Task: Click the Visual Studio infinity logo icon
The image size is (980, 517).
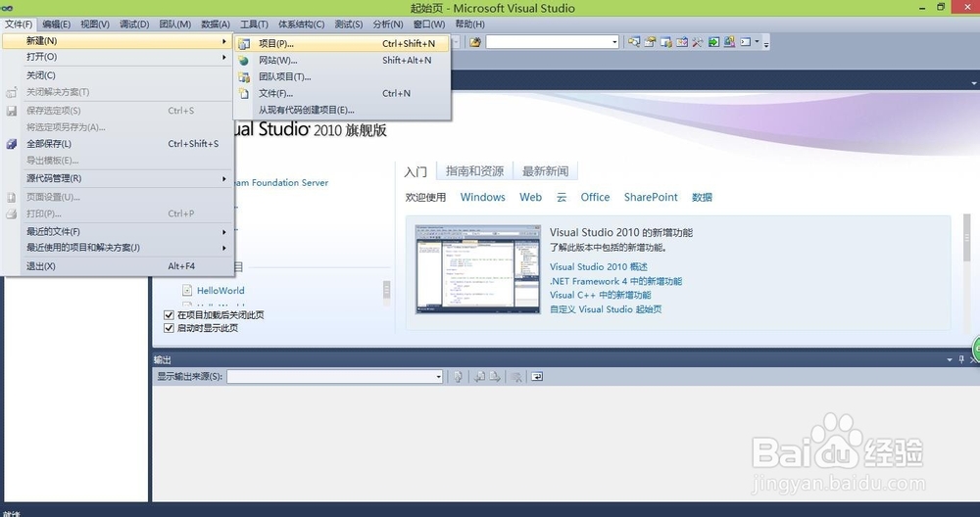Action: click(x=7, y=8)
